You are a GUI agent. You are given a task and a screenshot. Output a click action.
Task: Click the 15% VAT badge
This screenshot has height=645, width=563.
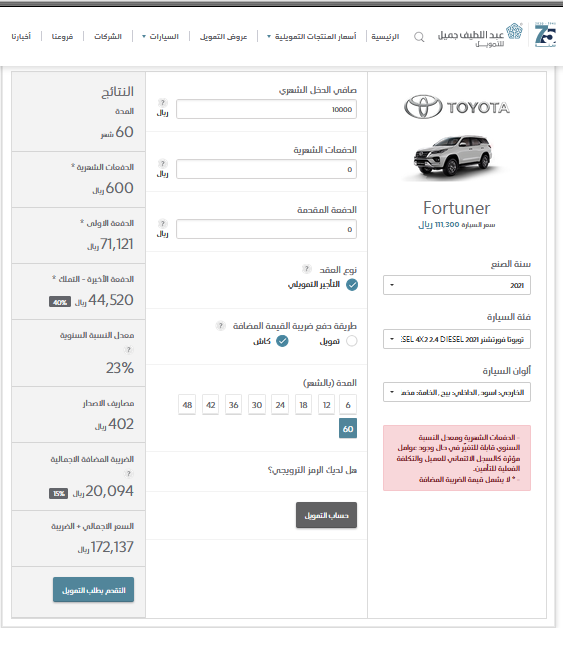[x=59, y=493]
